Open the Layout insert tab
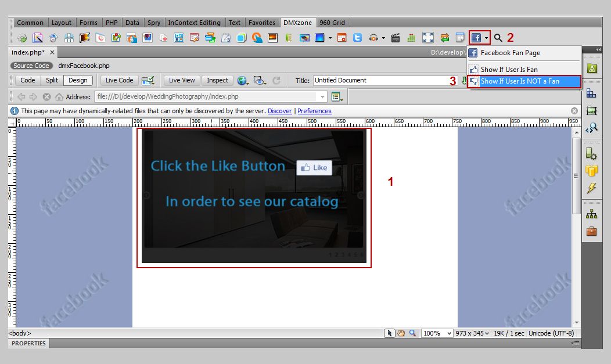Image resolution: width=611 pixels, height=364 pixels. (62, 23)
